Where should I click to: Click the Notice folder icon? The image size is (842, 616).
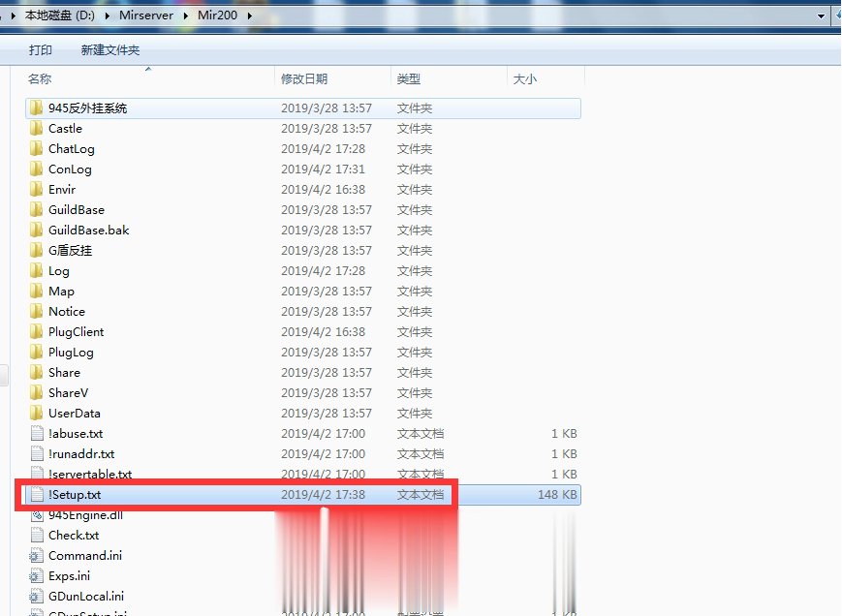[36, 312]
